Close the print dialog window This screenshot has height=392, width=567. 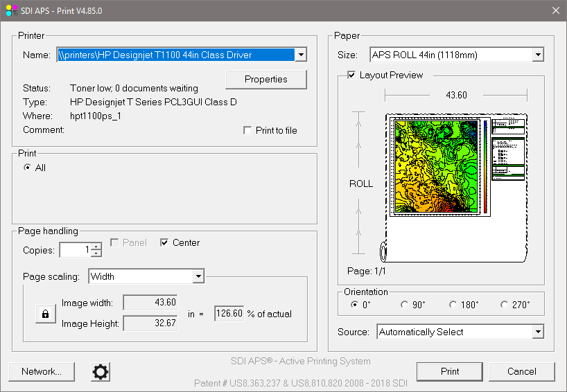point(555,10)
